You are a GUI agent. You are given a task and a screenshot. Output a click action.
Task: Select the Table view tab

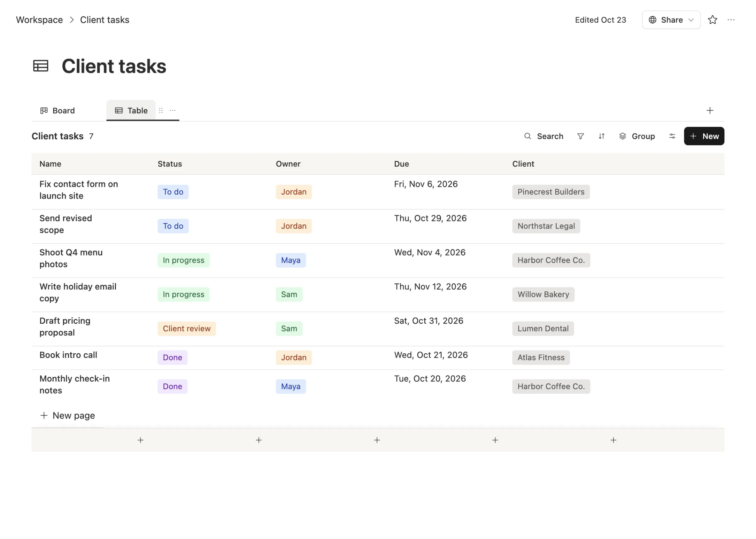point(131,111)
